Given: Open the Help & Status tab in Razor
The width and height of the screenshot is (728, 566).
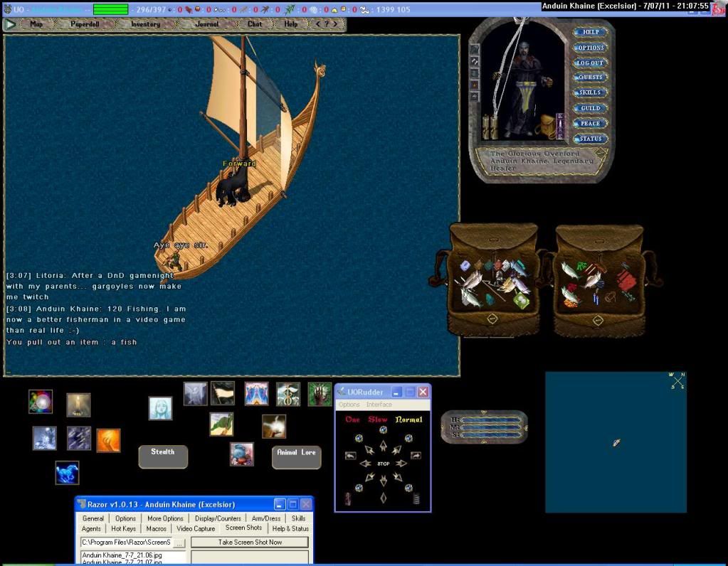Looking at the screenshot, I should (290, 528).
